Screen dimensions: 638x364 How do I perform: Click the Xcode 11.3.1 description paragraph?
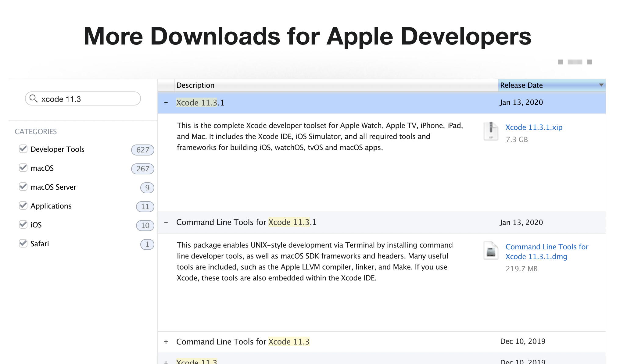coord(320,137)
